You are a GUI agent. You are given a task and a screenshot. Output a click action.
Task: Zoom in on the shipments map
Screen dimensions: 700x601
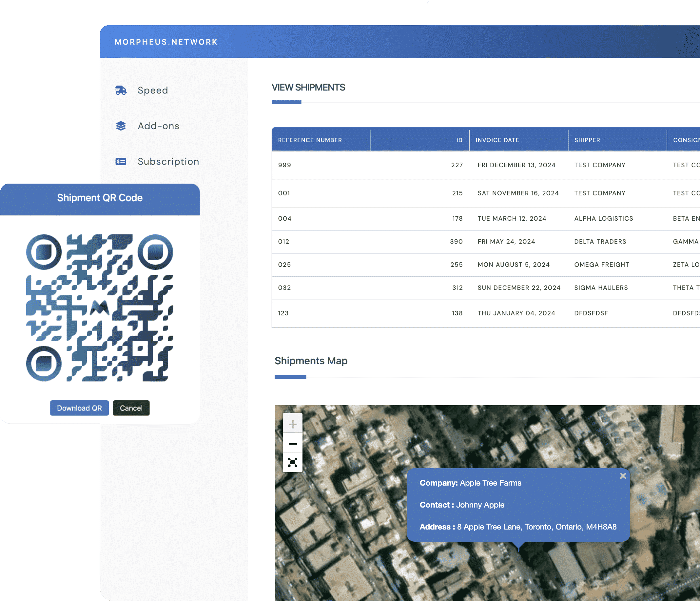point(293,424)
